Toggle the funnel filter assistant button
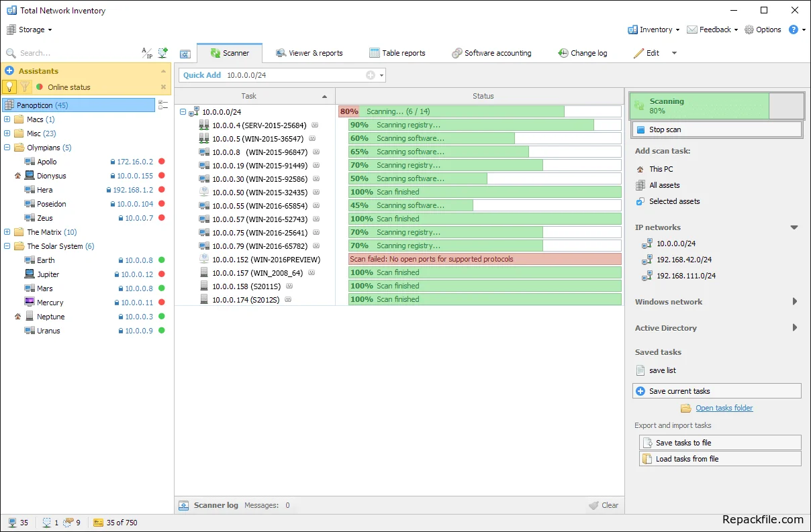 tap(25, 87)
